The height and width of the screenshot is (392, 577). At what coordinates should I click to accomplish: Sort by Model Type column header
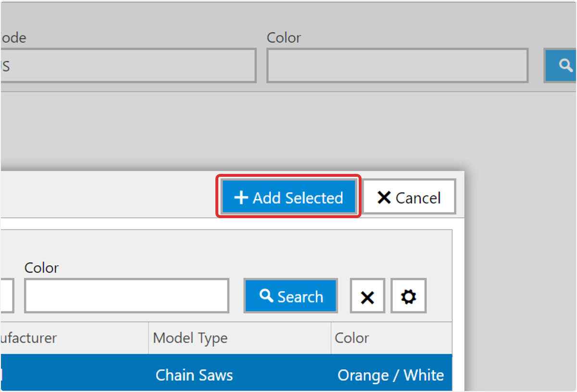[x=239, y=338]
